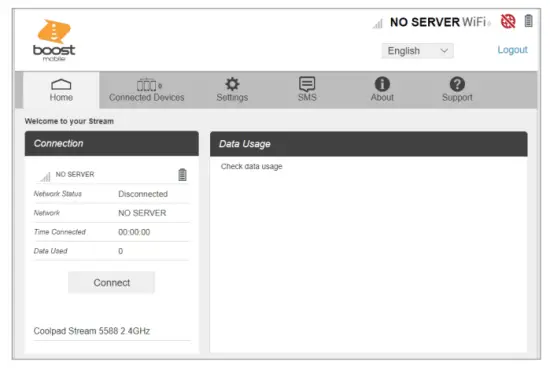Click the Connection panel header
Screen dimensions: 550x373
[x=112, y=144]
